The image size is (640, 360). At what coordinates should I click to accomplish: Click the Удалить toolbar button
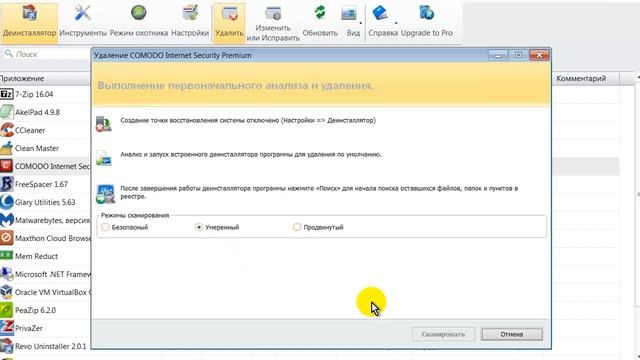pyautogui.click(x=229, y=22)
